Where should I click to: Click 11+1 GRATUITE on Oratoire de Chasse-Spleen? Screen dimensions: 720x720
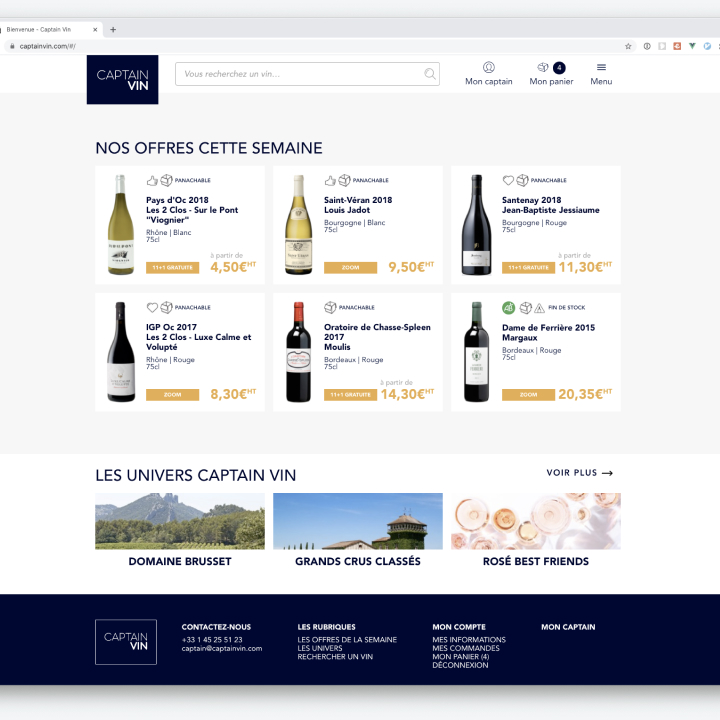click(350, 395)
